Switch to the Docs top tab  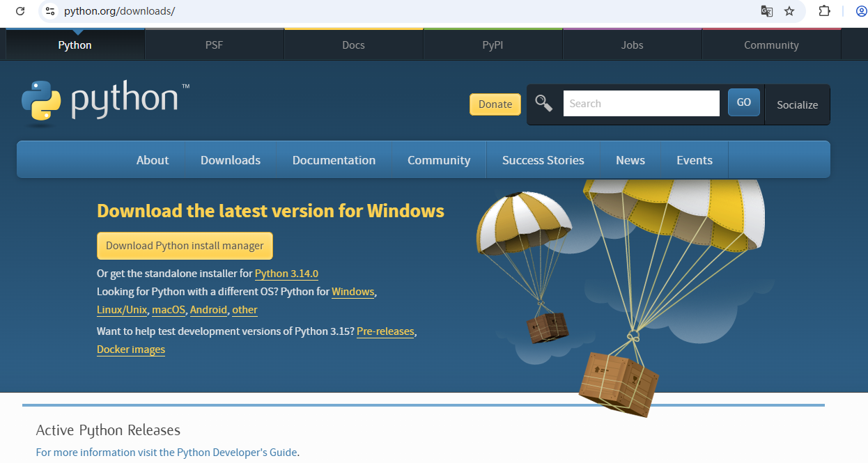point(354,45)
